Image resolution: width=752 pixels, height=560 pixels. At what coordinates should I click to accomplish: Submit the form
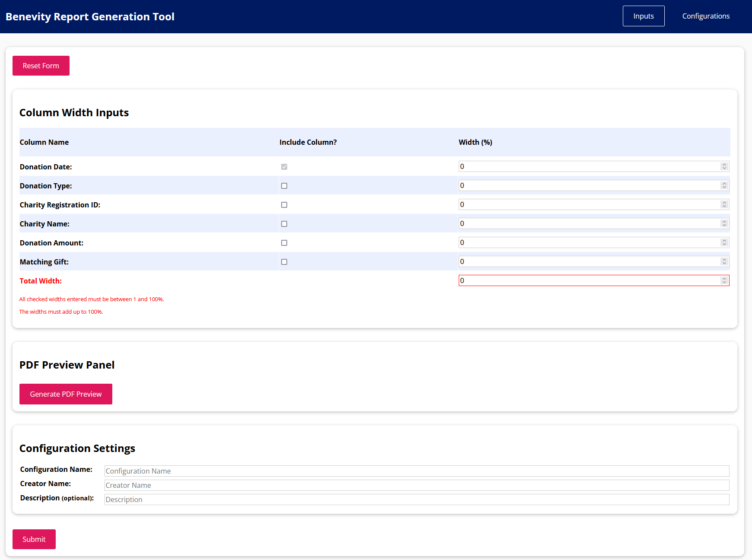point(34,539)
